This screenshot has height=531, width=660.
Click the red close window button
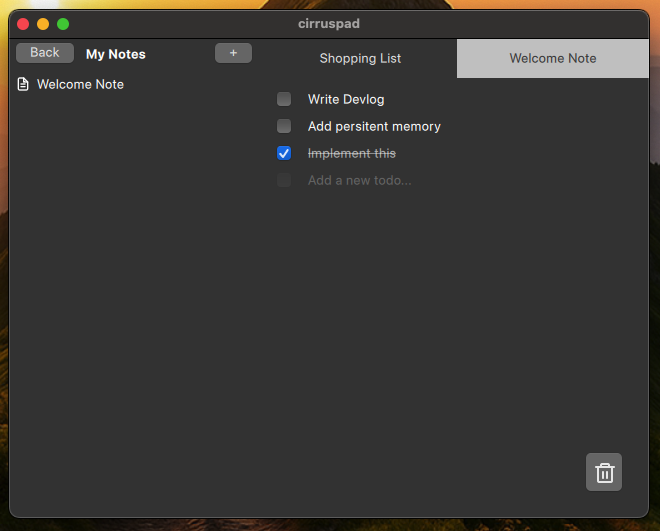click(23, 23)
